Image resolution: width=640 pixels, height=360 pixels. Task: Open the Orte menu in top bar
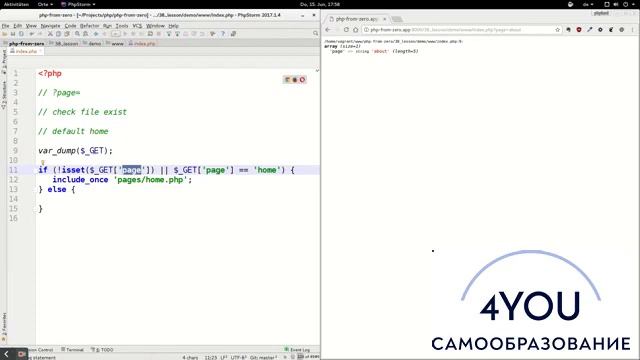click(x=45, y=4)
